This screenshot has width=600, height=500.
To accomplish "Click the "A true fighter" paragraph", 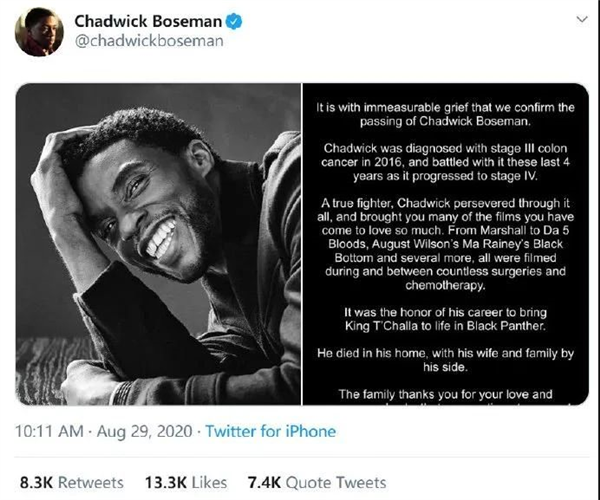I will [x=445, y=244].
